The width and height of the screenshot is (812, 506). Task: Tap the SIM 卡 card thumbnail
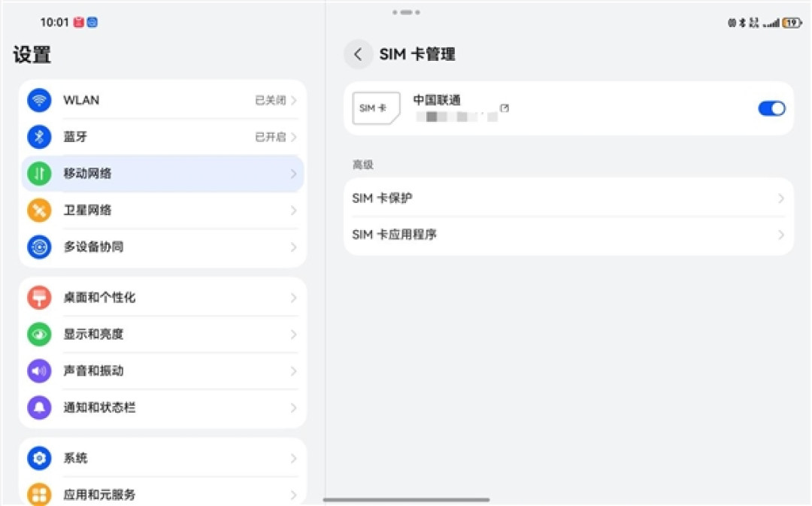[x=376, y=108]
